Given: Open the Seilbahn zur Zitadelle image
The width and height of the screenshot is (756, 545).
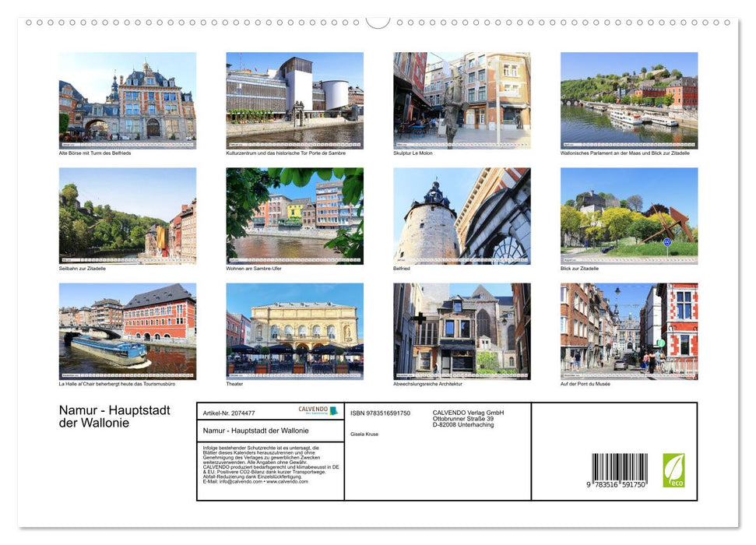Looking at the screenshot, I should coord(126,216).
